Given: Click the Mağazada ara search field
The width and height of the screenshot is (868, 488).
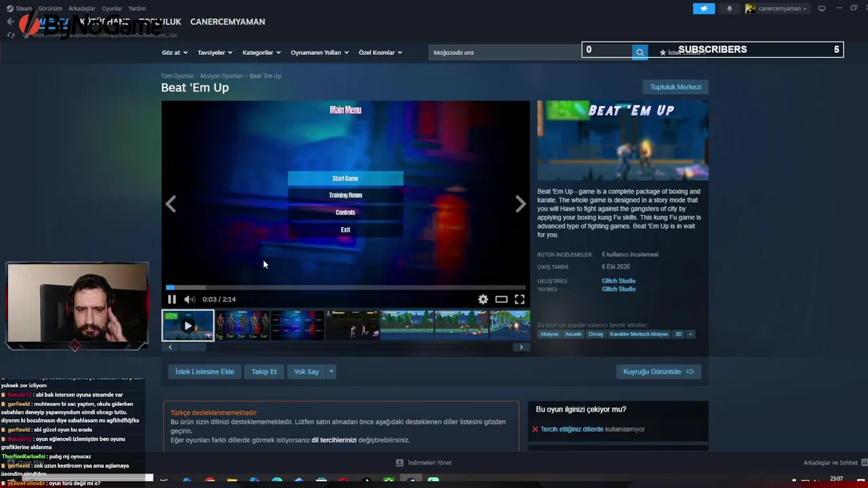Looking at the screenshot, I should click(x=530, y=52).
